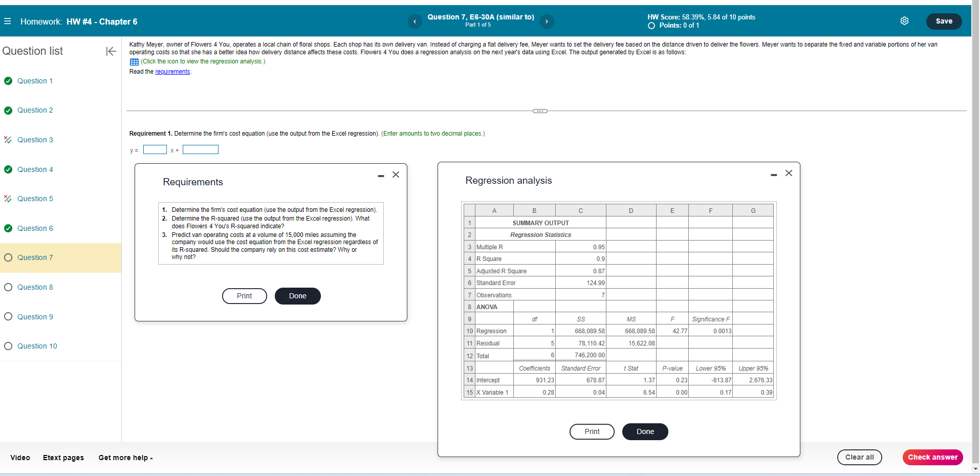Viewport: 980px width, 476px height.
Task: Click the requirements hyperlink
Action: pos(172,72)
